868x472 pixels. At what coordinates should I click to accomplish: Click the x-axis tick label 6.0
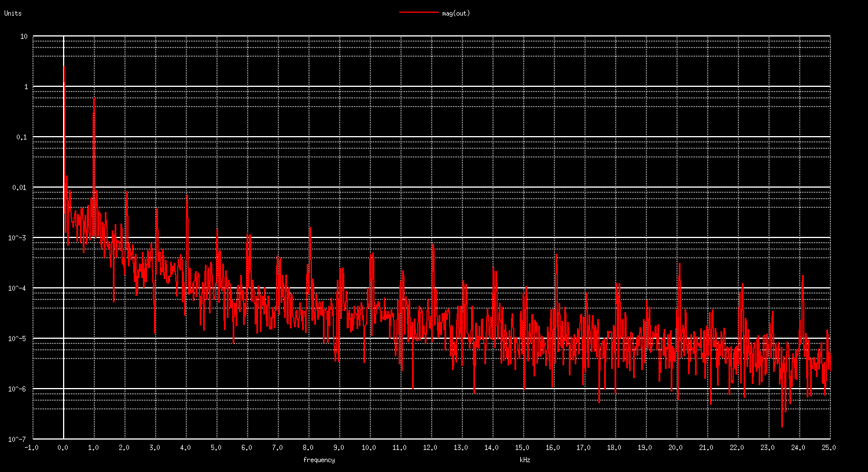click(x=247, y=448)
